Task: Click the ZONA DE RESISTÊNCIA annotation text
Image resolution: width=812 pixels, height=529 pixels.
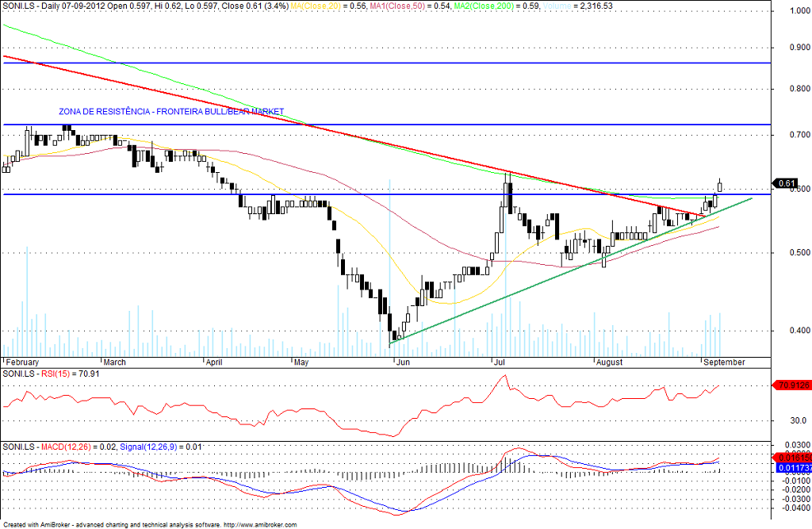Action: (171, 111)
